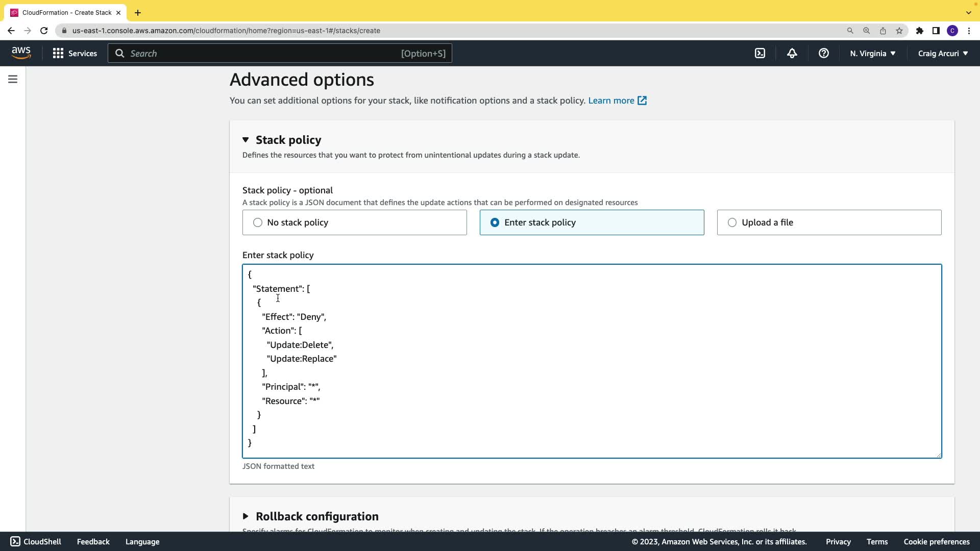Image resolution: width=980 pixels, height=551 pixels.
Task: Open the help question mark icon
Action: pos(823,53)
